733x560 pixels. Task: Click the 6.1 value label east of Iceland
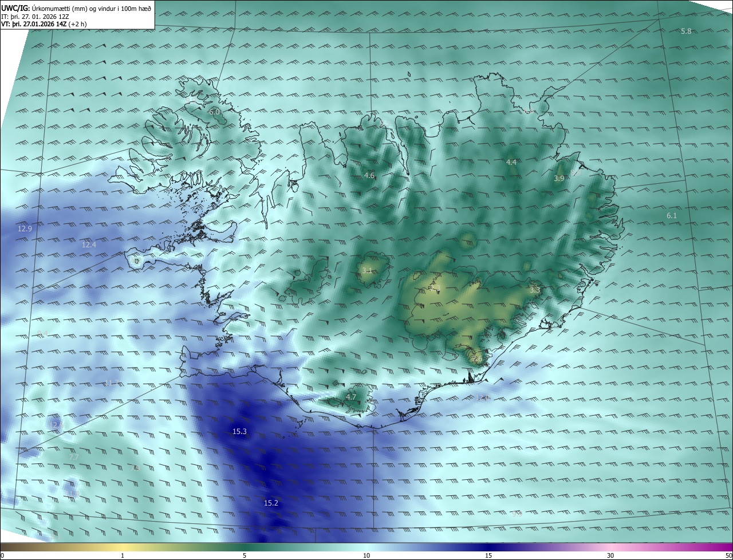672,215
